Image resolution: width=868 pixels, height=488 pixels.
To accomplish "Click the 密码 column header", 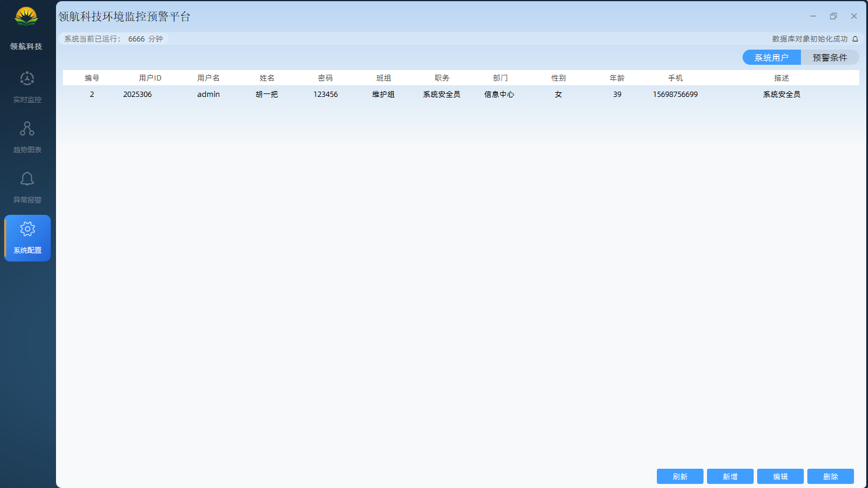I will [325, 78].
